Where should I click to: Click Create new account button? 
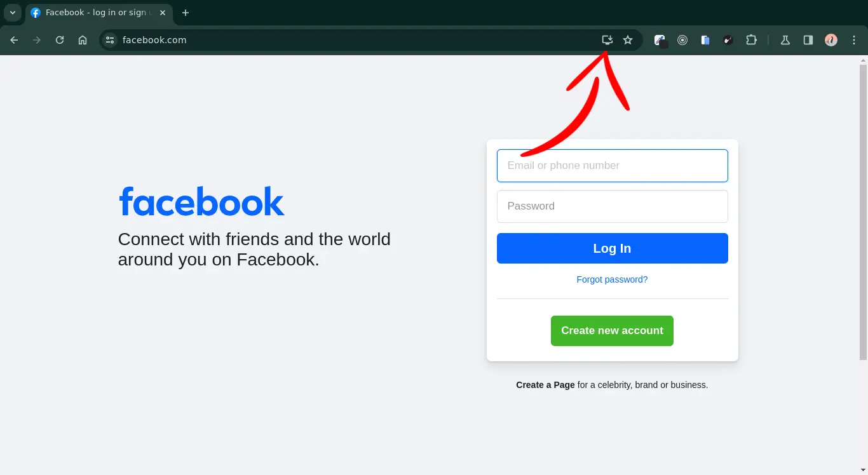tap(612, 331)
